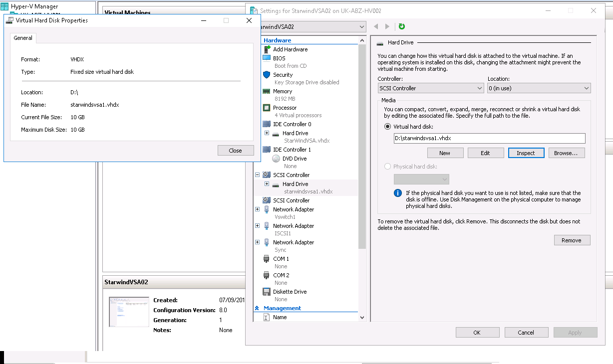613x364 pixels.
Task: Click the Sync Network Adapter icon
Action: (x=267, y=242)
